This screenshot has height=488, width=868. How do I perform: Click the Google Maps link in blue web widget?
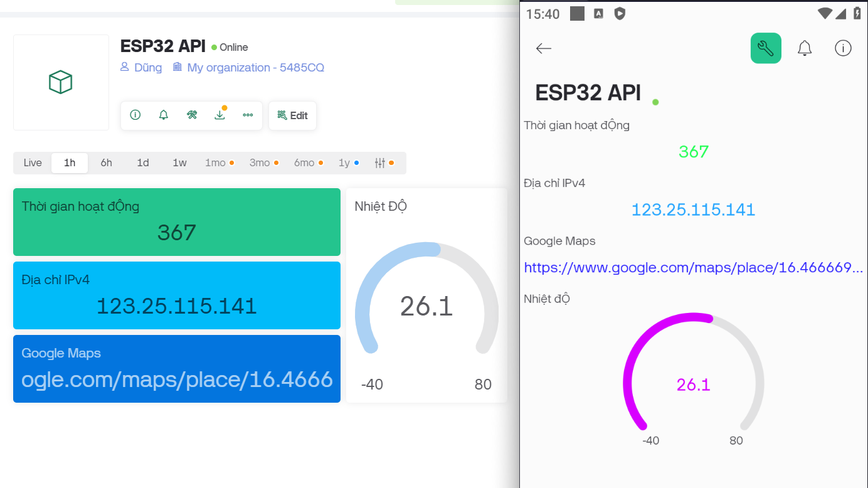click(177, 379)
